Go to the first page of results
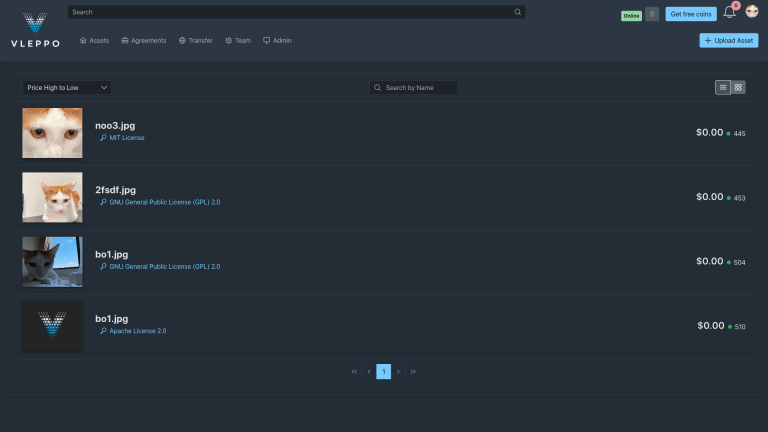Screen dimensions: 768x432 (x=354, y=372)
